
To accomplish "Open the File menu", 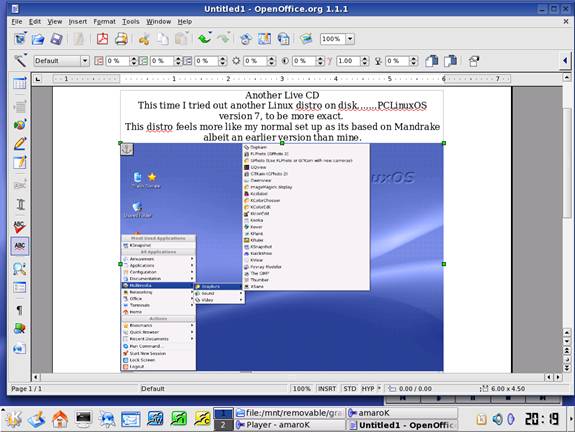I will (17, 22).
